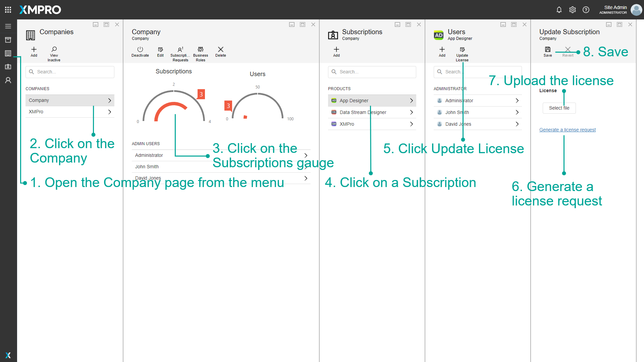
Task: Search in the Subscriptions panel
Action: 372,72
